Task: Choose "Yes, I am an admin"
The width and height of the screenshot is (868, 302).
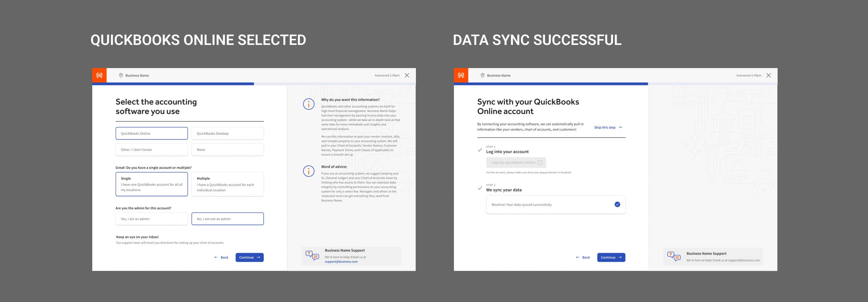Action: (152, 219)
